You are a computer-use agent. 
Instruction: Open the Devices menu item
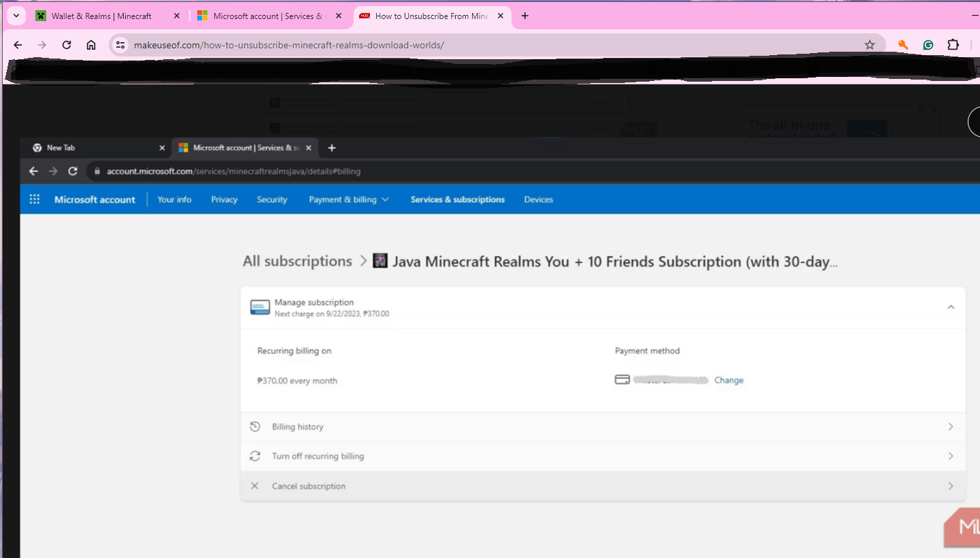tap(539, 199)
